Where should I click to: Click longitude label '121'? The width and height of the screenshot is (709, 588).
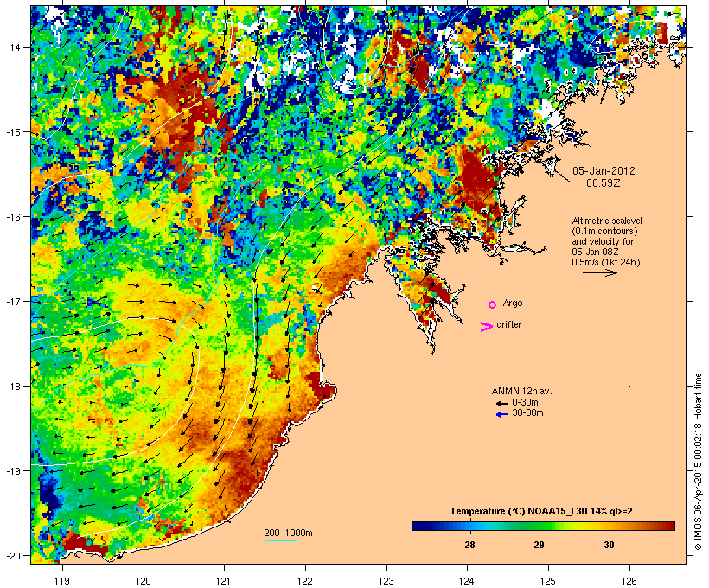tap(224, 581)
